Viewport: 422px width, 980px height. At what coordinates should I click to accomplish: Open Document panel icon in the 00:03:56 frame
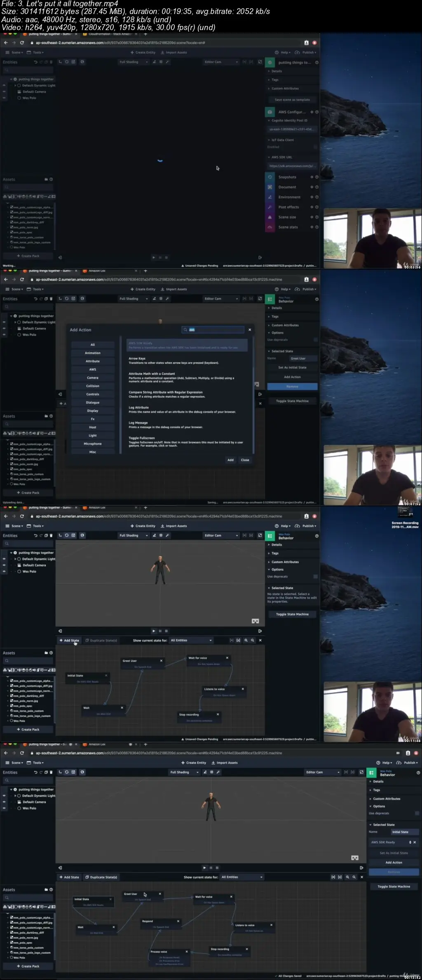coord(270,187)
